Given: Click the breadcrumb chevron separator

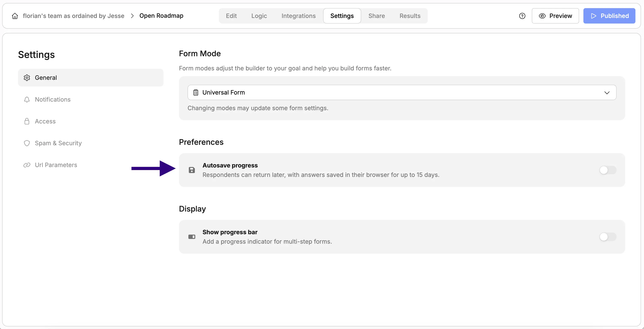Looking at the screenshot, I should [x=132, y=16].
